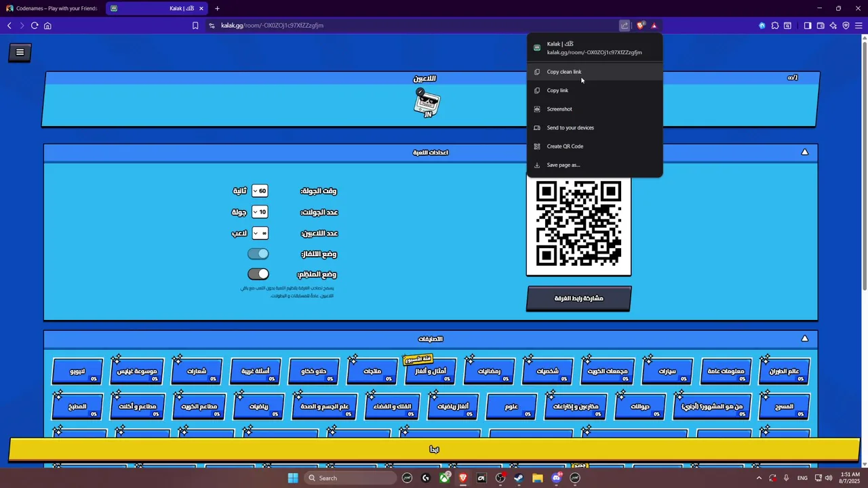This screenshot has height=488, width=868.
Task: Choose 'Send to your devices' option
Action: tap(595, 127)
